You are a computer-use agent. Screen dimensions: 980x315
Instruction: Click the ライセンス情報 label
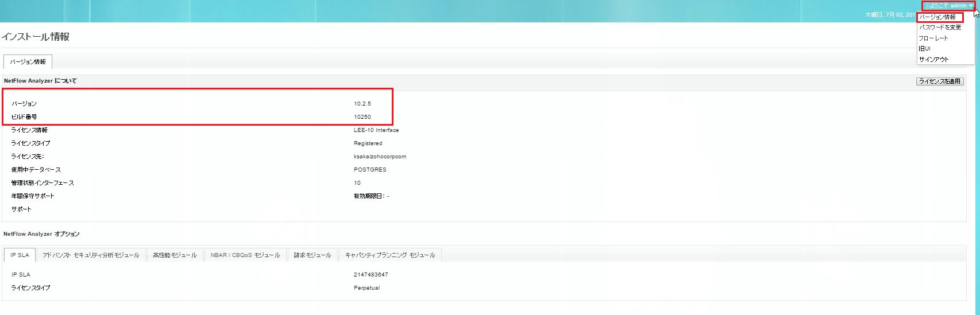point(29,130)
